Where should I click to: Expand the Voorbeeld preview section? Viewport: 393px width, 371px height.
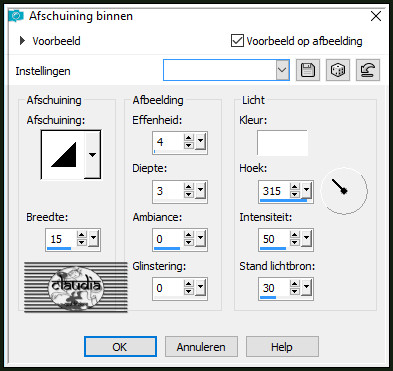[22, 41]
